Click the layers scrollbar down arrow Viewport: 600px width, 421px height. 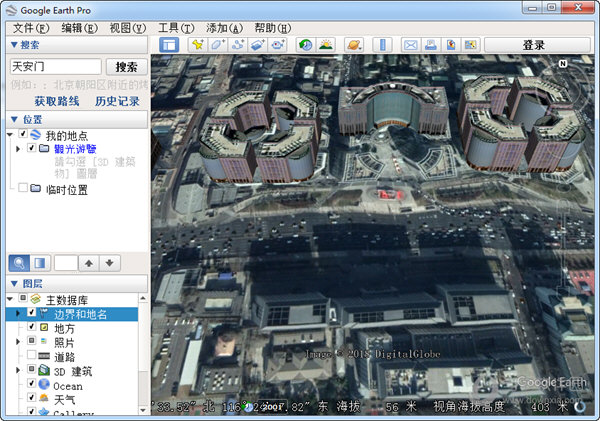143,410
